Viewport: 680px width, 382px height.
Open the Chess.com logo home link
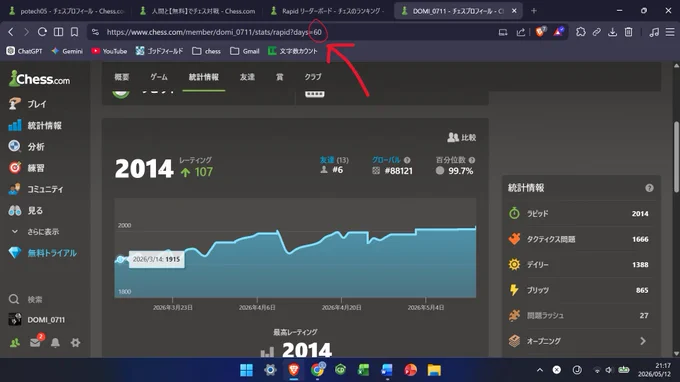[x=39, y=78]
